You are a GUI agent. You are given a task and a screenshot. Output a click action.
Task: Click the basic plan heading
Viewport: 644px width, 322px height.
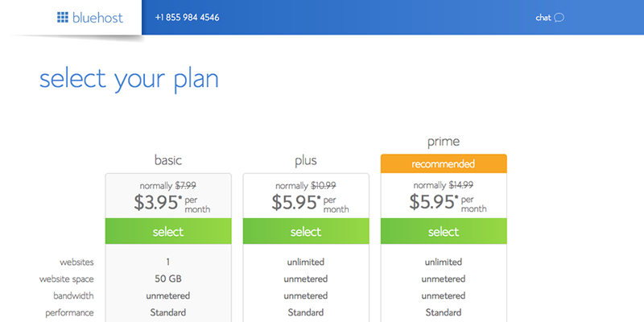point(168,160)
